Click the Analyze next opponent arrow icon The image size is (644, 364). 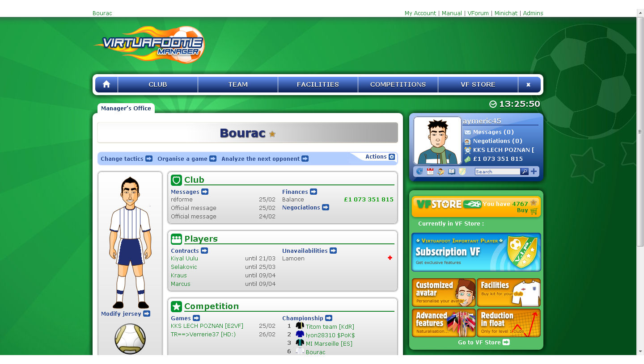tap(305, 159)
